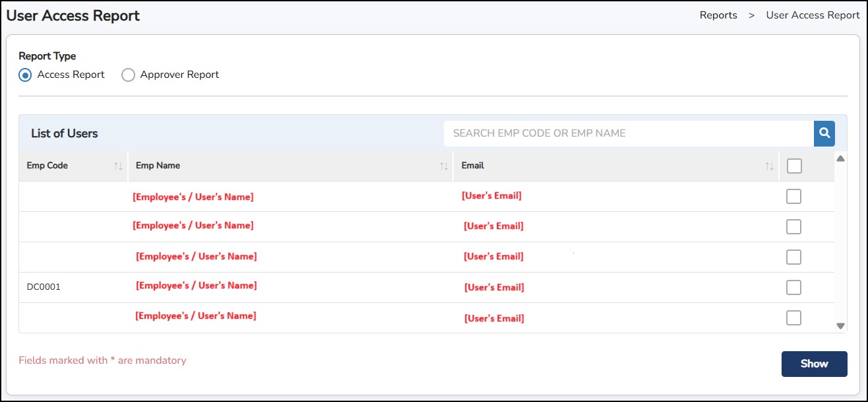This screenshot has width=868, height=402.
Task: Tick the select-all checkbox in header
Action: [794, 166]
